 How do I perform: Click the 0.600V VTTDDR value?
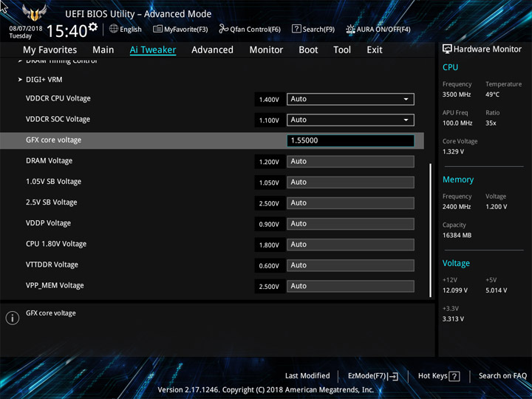pos(269,266)
